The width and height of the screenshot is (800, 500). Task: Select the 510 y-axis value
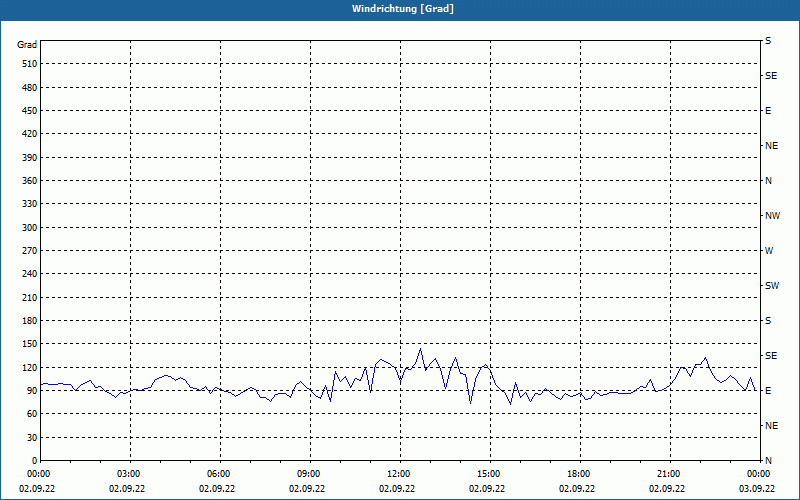coord(30,64)
